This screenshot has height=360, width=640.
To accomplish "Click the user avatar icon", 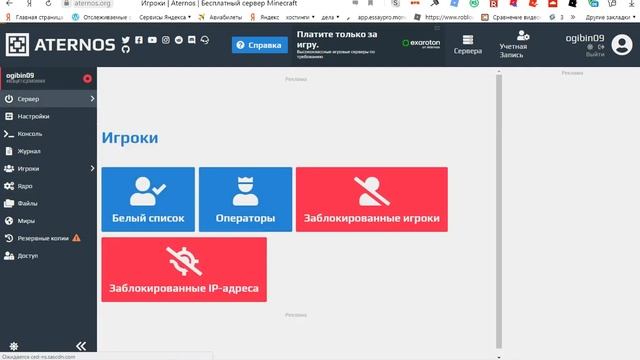I will pos(622,44).
